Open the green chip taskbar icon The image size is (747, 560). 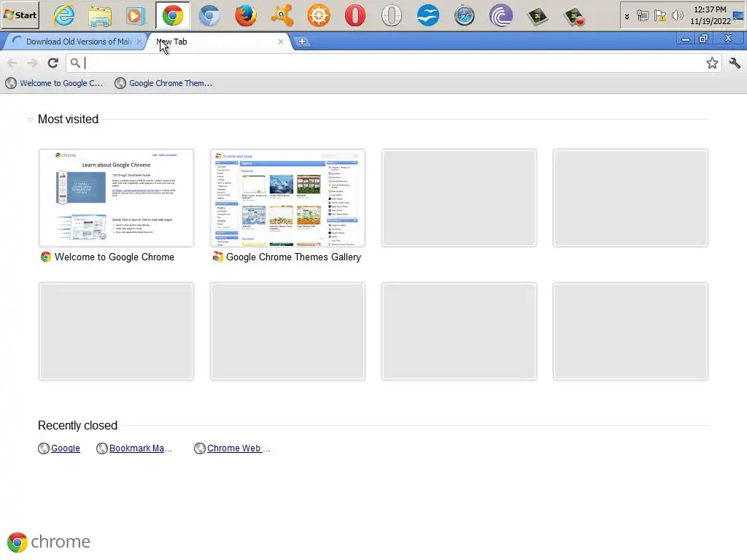coord(538,16)
